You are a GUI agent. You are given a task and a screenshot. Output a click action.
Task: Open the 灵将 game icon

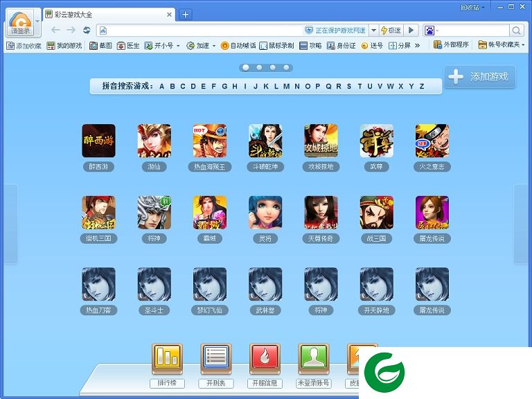(x=265, y=213)
